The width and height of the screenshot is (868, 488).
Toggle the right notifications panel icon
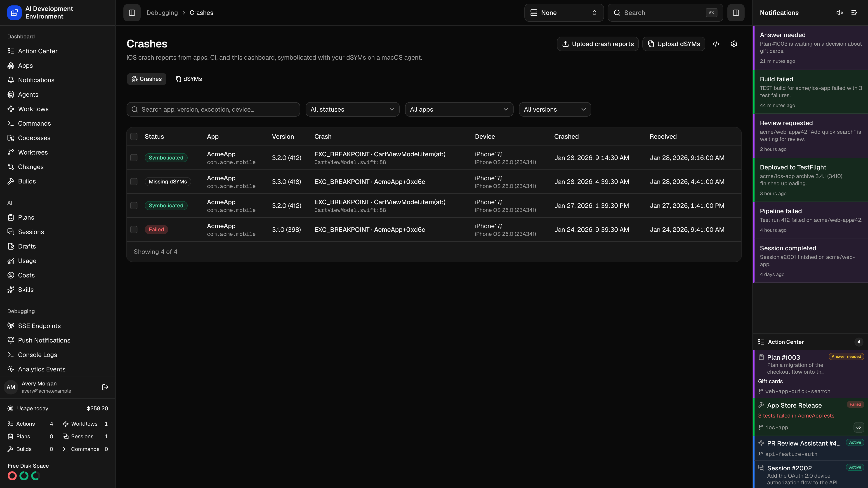point(736,13)
